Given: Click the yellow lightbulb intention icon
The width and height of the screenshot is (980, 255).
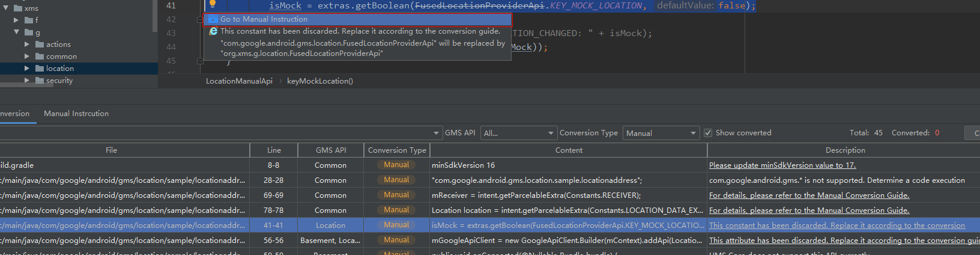Looking at the screenshot, I should pos(212,5).
